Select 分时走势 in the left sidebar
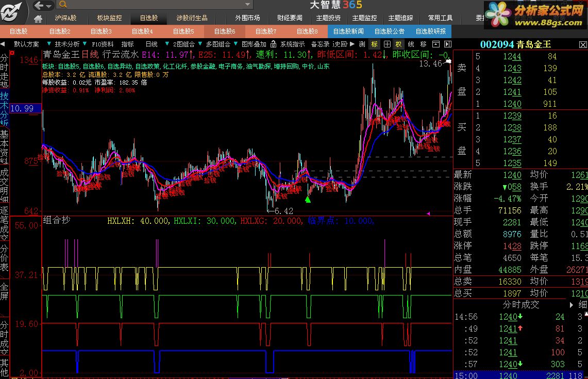Image resolution: width=588 pixels, height=379 pixels. click(x=4, y=70)
